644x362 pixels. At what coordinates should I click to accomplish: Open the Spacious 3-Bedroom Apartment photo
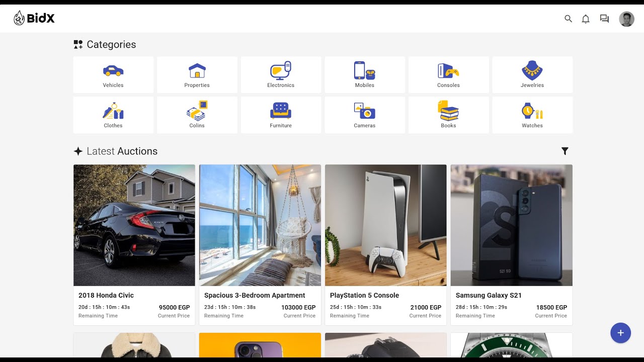pyautogui.click(x=260, y=225)
